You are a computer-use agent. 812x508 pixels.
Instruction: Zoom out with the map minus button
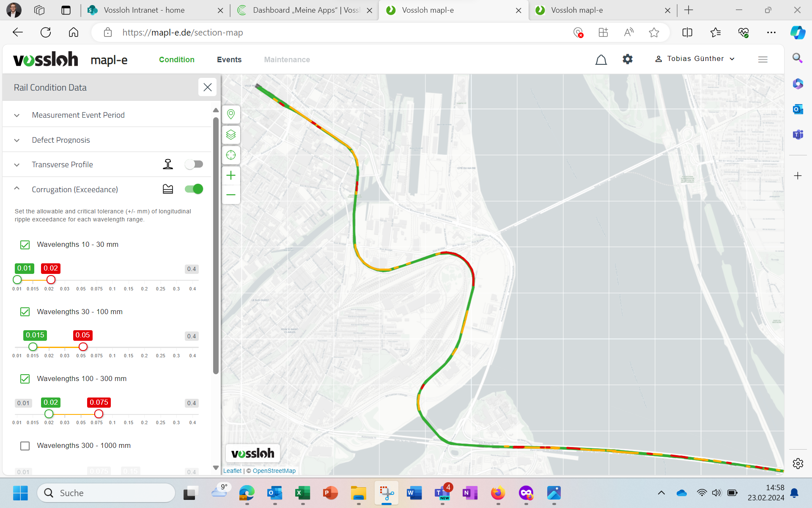click(x=231, y=195)
